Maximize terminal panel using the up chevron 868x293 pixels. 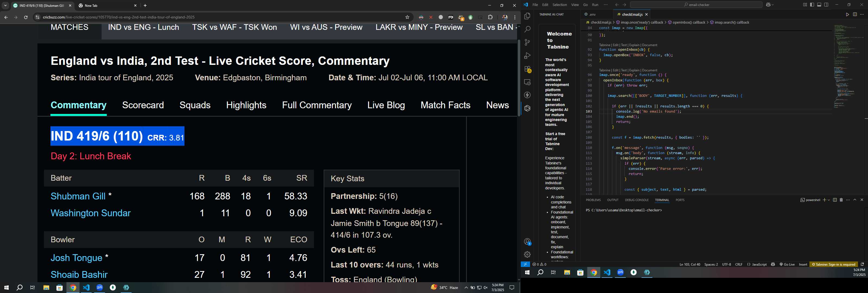point(854,200)
